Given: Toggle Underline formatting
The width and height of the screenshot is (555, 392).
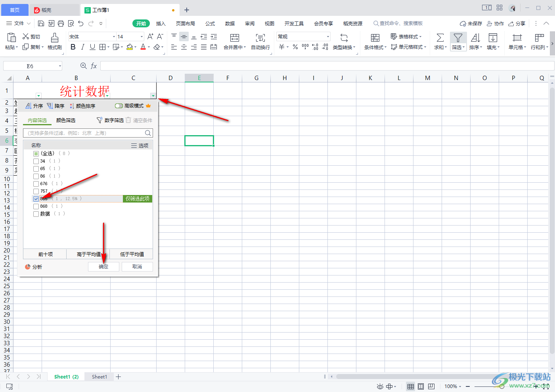Looking at the screenshot, I should point(92,47).
